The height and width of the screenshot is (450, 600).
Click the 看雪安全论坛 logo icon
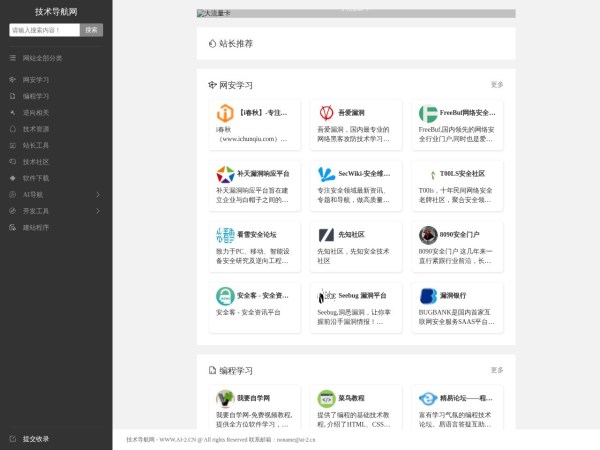[225, 235]
